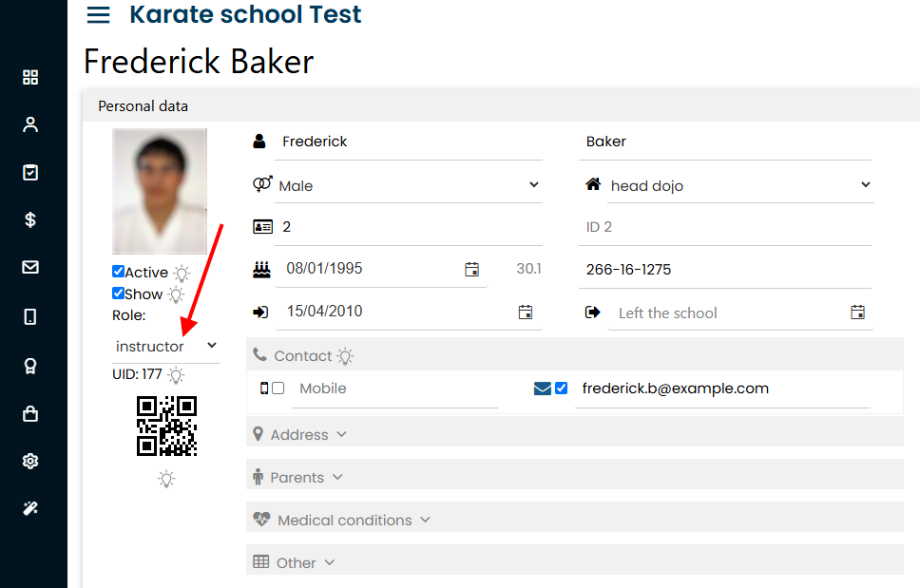Click the Mobile phone number field
The image size is (920, 588).
[394, 389]
